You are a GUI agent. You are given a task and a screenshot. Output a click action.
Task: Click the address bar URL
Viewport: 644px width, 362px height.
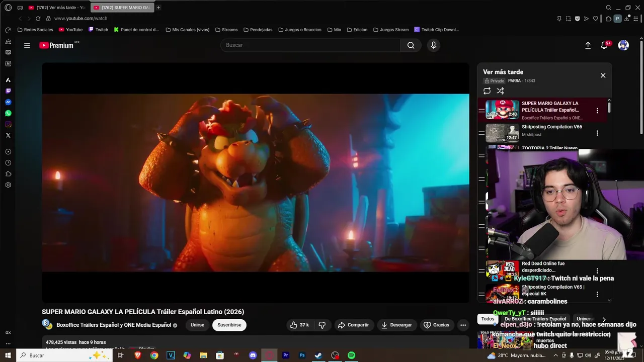point(80,19)
